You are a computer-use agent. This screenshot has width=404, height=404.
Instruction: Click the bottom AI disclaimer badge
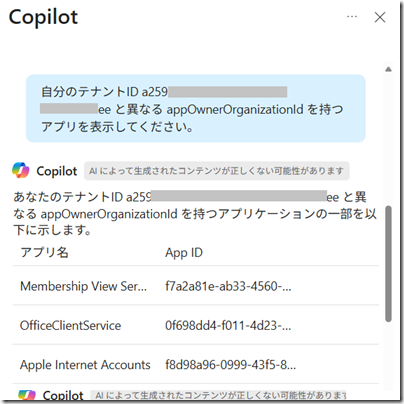(x=219, y=395)
